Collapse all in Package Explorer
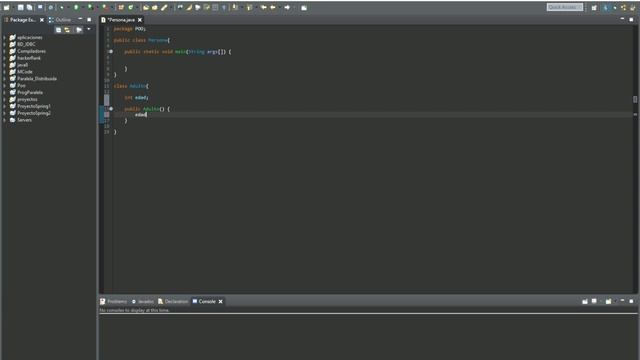The image size is (640, 360). (58, 30)
